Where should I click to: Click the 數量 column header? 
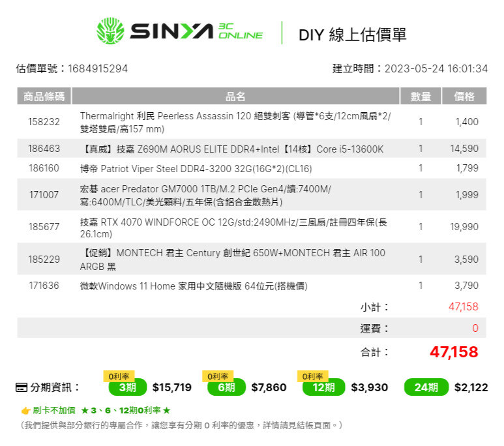click(421, 96)
